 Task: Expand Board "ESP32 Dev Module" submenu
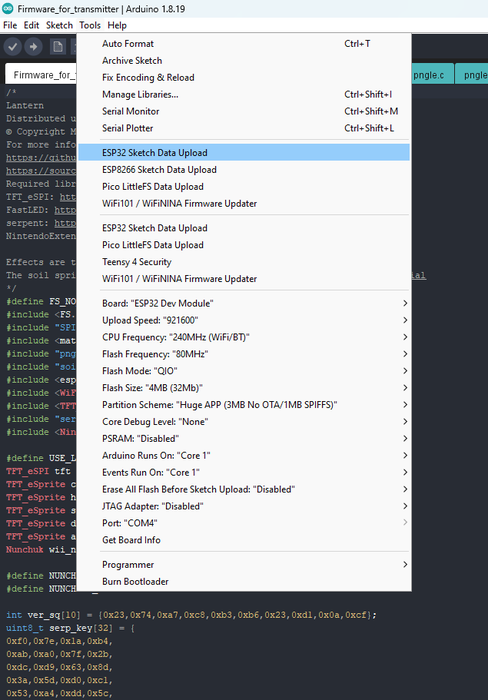coord(244,304)
